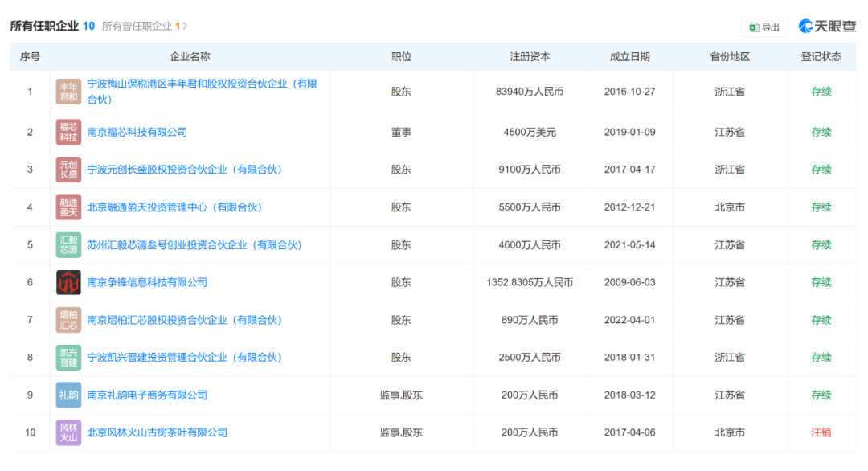This screenshot has height=471, width=868.
Task: Click the 礼韵 logo icon
Action: coord(68,395)
